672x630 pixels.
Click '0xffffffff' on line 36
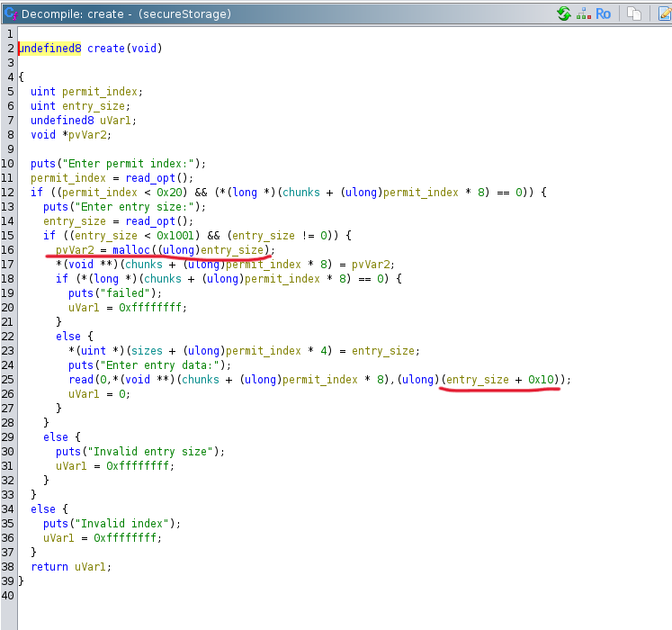[125, 538]
